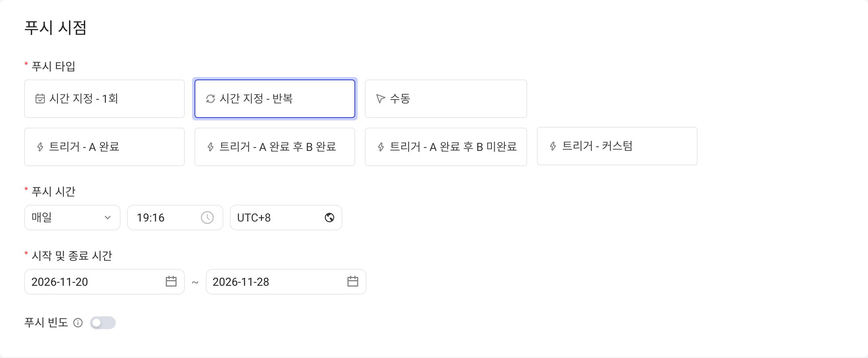Click info icon next to 푸시 빈도
868x358 pixels.
(78, 323)
